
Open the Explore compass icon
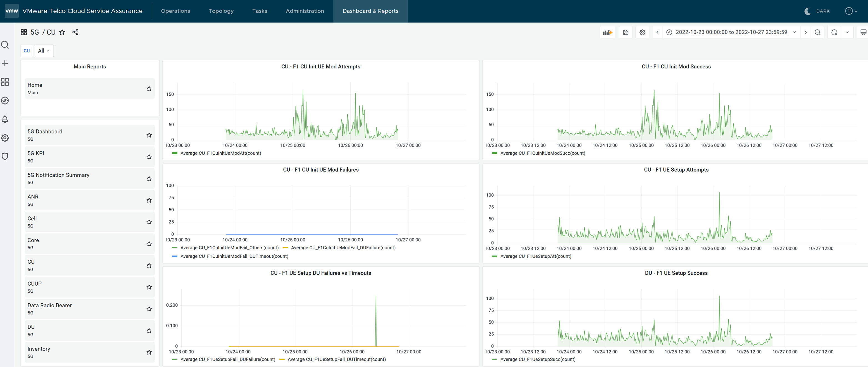click(5, 101)
